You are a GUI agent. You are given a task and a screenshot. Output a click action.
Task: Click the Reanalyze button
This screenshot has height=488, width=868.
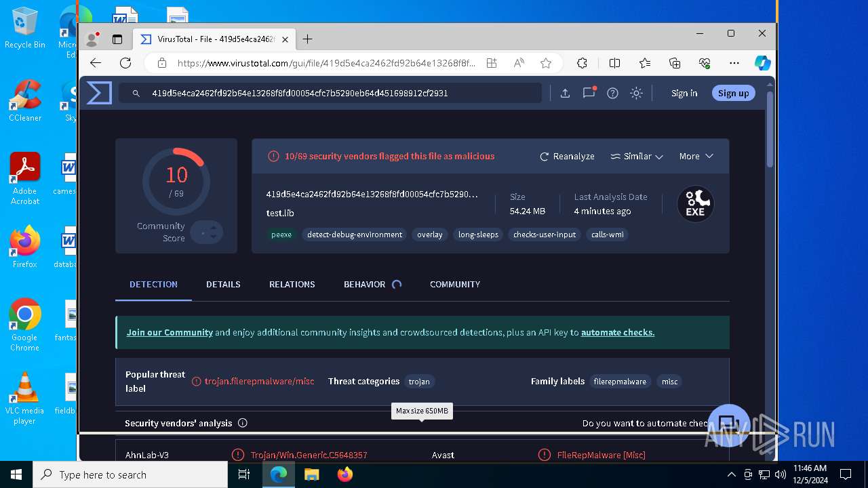(x=567, y=156)
